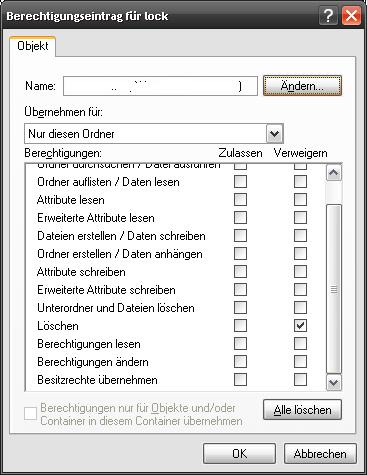
Task: Check Zulassen for Attribute lesen
Action: [240, 200]
